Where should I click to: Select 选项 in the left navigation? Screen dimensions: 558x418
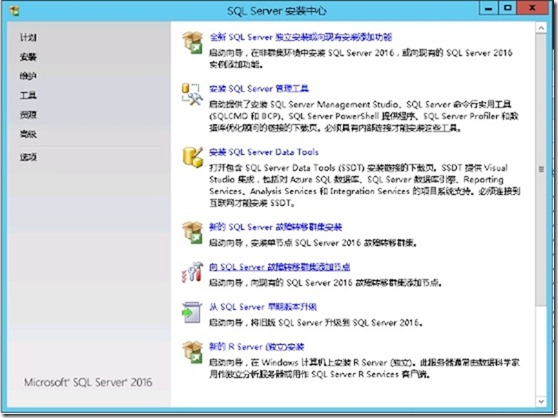[28, 157]
